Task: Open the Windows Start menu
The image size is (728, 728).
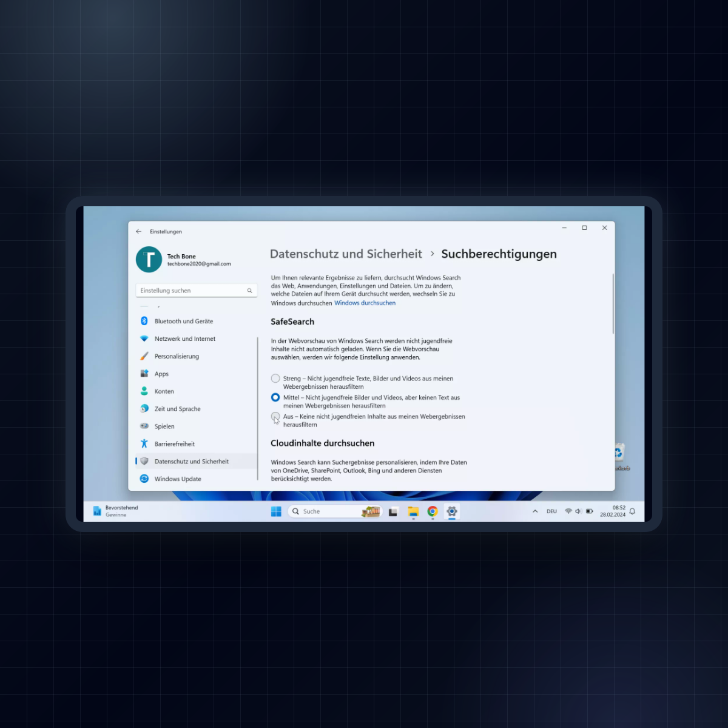Action: click(x=276, y=511)
